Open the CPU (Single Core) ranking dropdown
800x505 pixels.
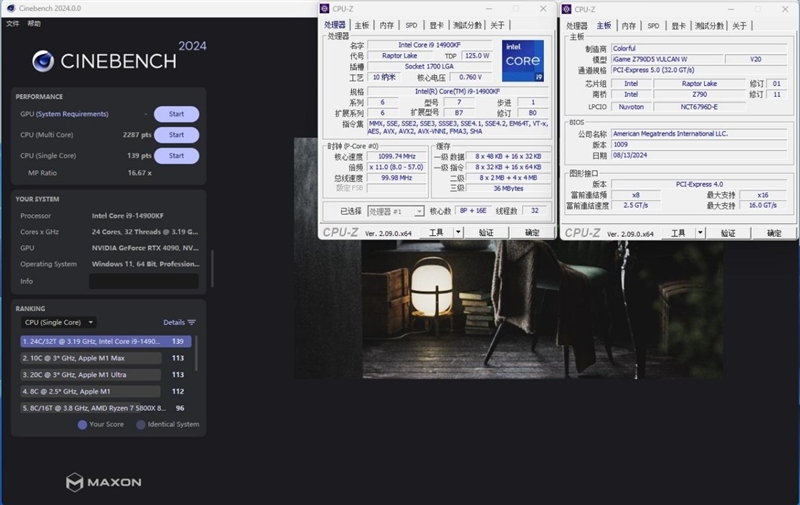click(59, 322)
